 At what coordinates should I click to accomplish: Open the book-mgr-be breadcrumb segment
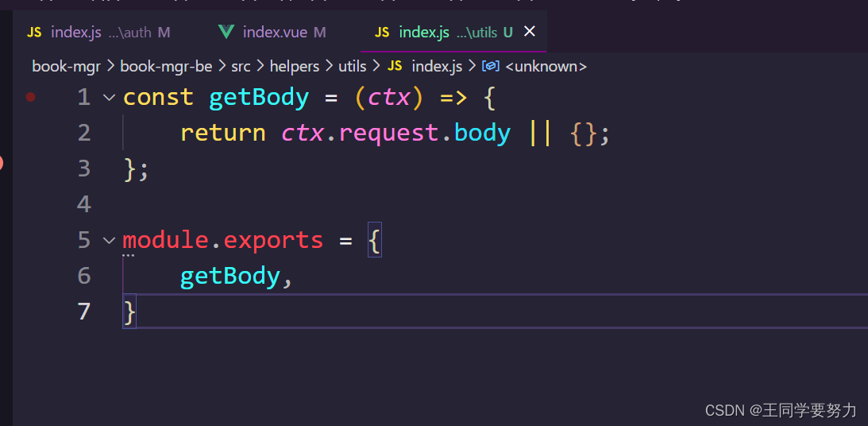tap(166, 67)
